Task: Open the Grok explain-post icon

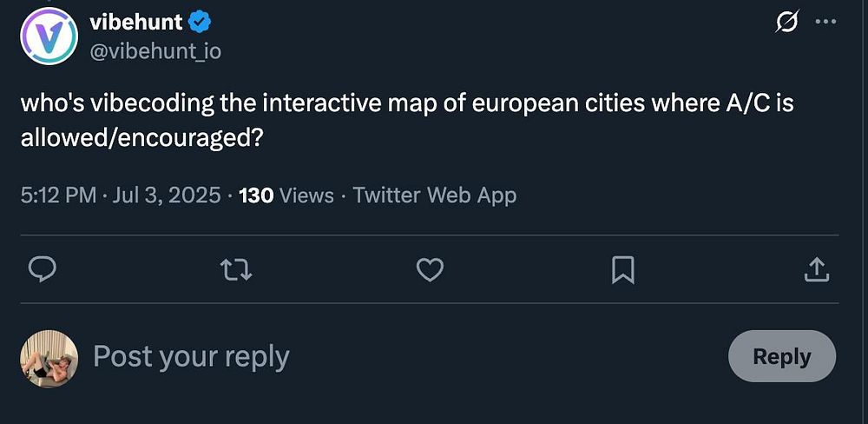Action: pos(786,23)
